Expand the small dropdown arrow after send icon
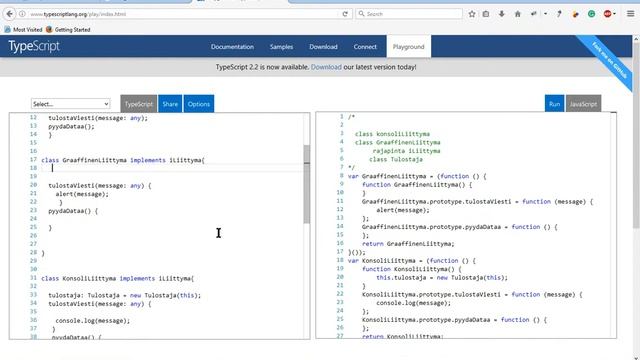Screen dimensions: 640x360 [545, 14]
